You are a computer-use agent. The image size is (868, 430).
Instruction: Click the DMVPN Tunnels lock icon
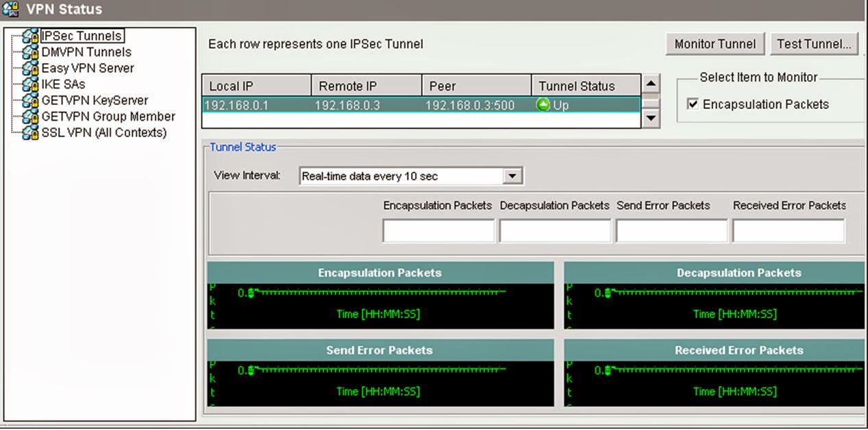30,52
